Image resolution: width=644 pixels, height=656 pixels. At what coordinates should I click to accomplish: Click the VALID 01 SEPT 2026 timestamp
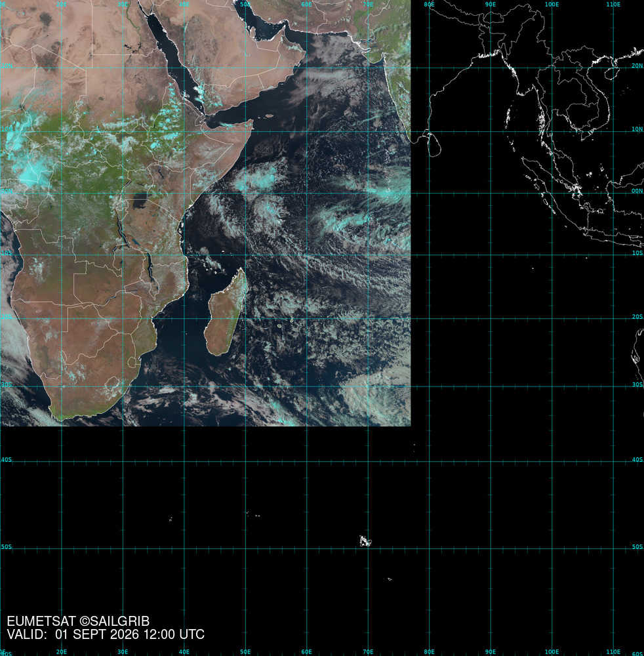pos(106,634)
